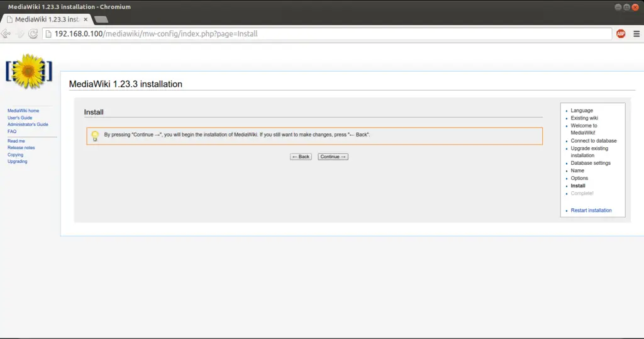
Task: Click the page icon in address bar
Action: point(48,34)
